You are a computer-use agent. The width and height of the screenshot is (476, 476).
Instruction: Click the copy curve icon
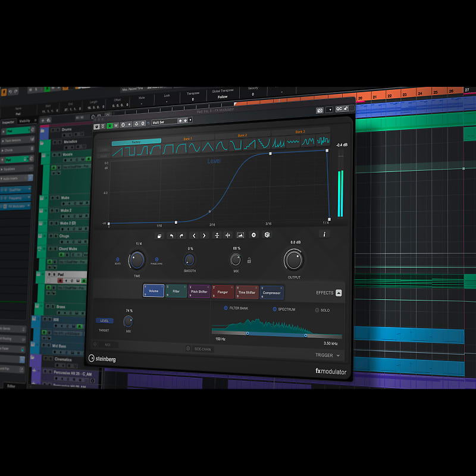[x=159, y=236]
